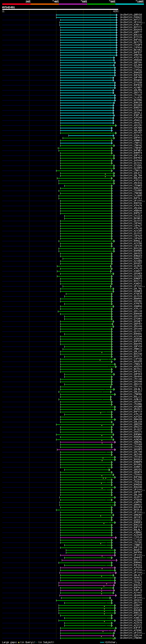
Task: Open hit UniRef100_Q8RXG6
Action: point(131,15)
